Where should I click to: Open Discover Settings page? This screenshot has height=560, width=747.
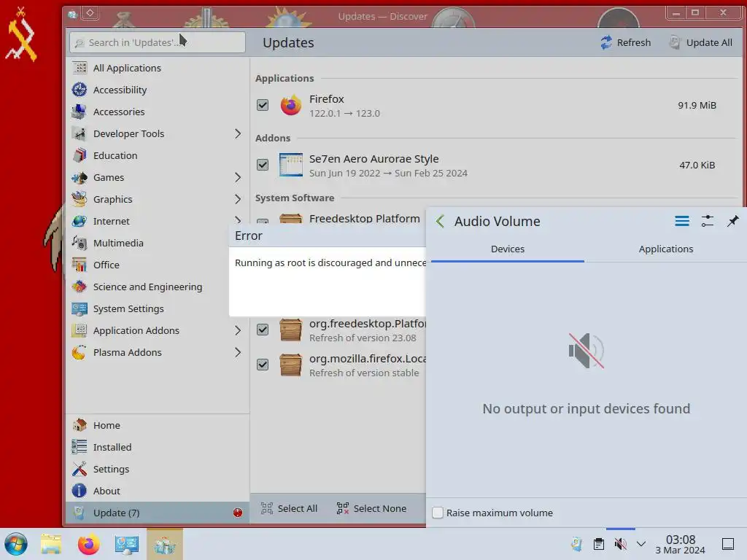pos(158,469)
